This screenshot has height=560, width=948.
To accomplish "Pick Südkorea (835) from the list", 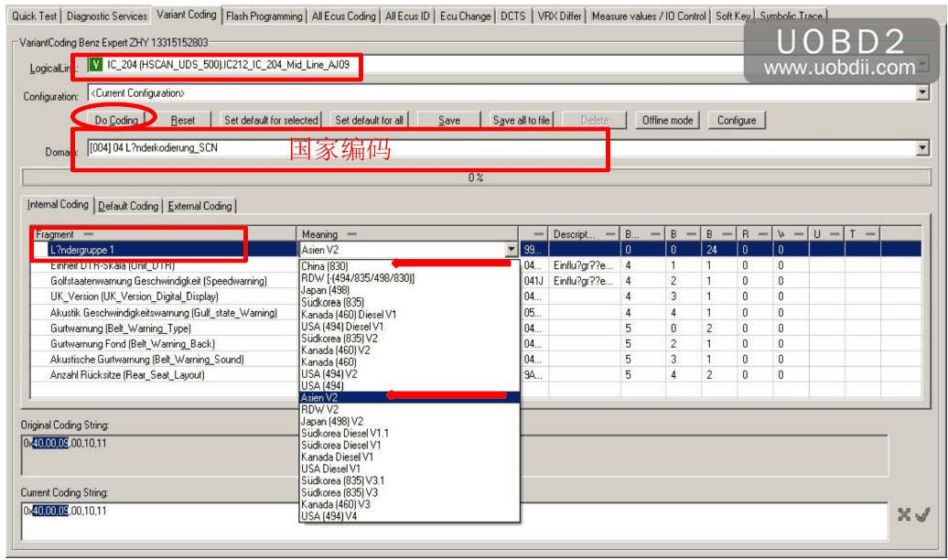I will (409, 302).
